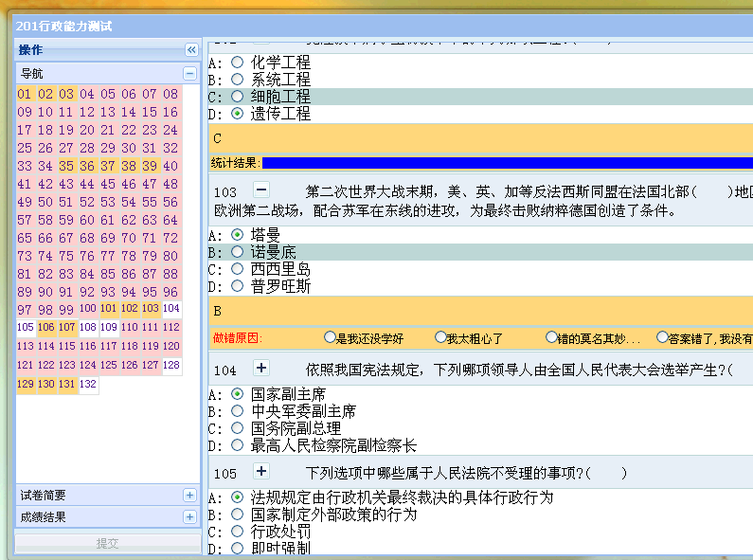753x560 pixels.
Task: Go to question 100 in navigation
Action: (x=87, y=309)
